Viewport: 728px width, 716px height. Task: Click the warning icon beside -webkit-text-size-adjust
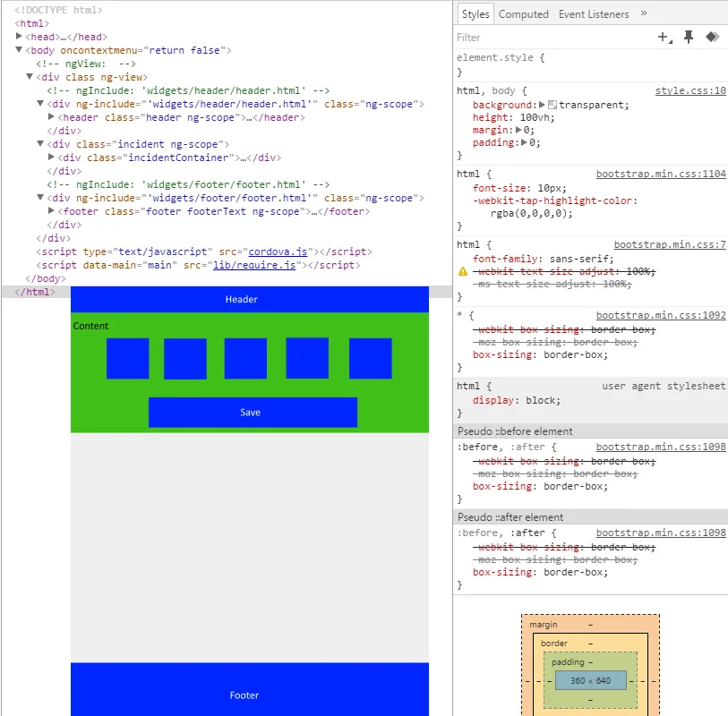[x=463, y=271]
